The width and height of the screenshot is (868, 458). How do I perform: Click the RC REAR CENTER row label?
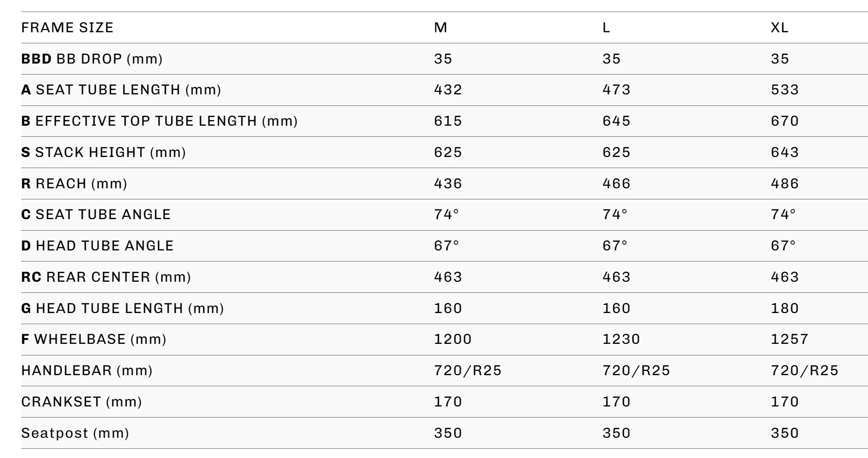(106, 277)
